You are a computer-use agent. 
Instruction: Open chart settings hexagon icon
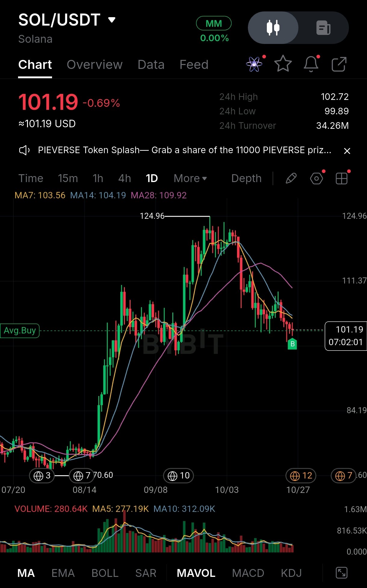click(316, 178)
